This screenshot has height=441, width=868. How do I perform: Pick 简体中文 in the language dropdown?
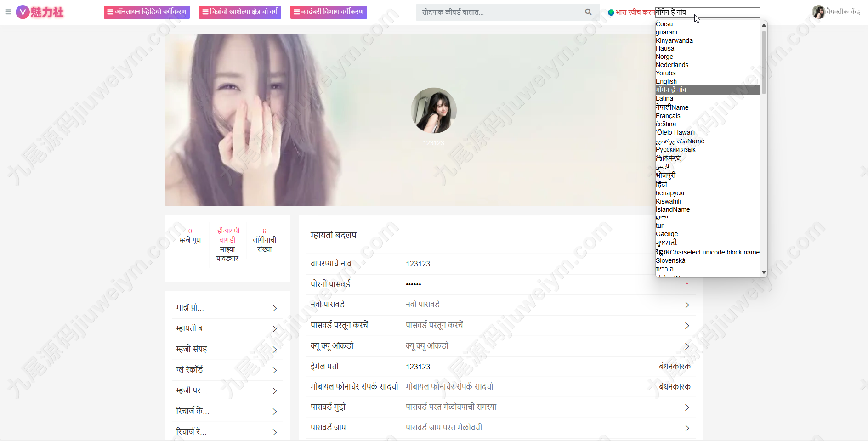click(x=669, y=158)
